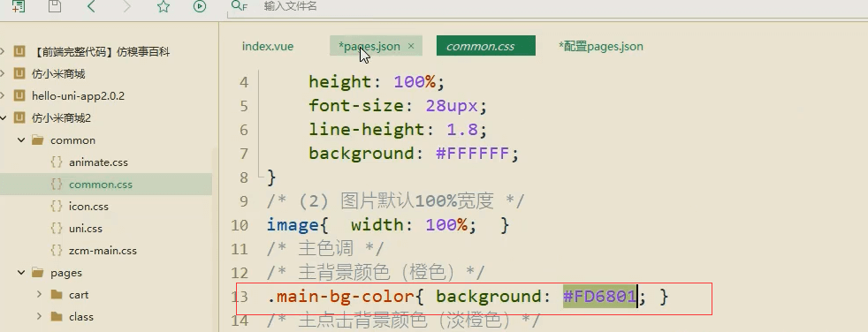Close the *pages.json tab
This screenshot has width=868, height=332.
click(411, 47)
